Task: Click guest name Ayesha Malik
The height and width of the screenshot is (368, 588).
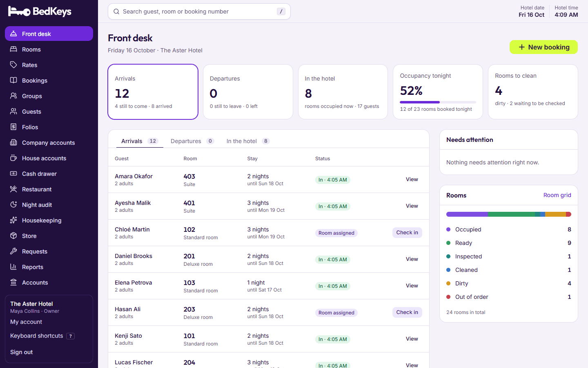Action: pyautogui.click(x=133, y=203)
